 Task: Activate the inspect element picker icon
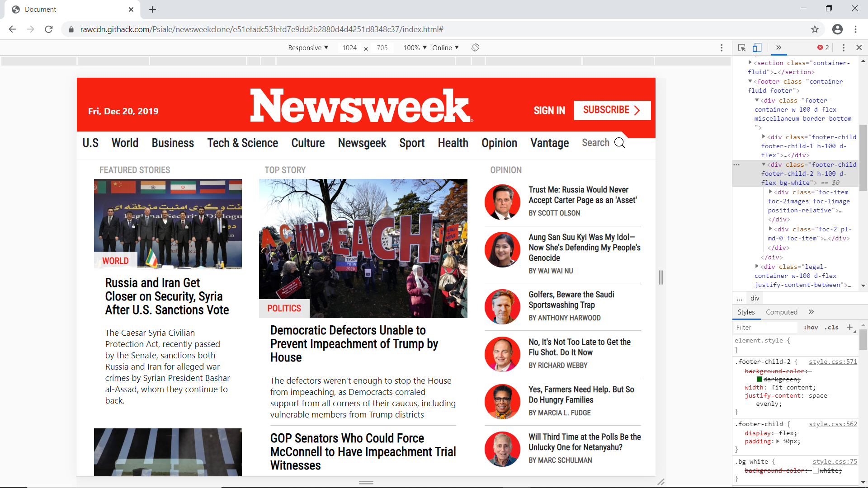click(x=742, y=47)
